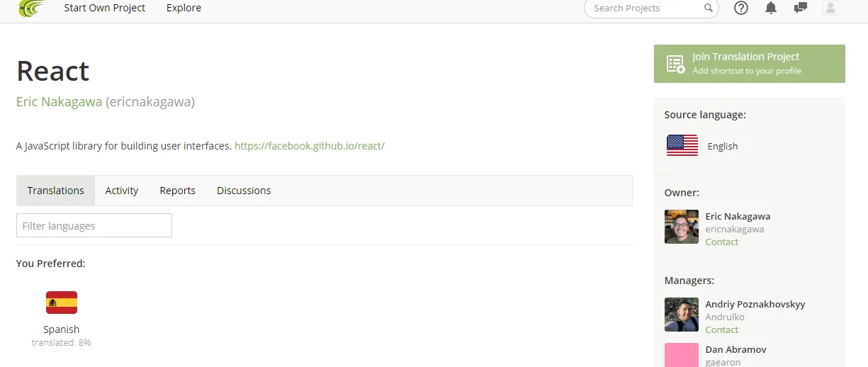This screenshot has width=868, height=367.
Task: Open notifications bell icon
Action: coord(771,8)
